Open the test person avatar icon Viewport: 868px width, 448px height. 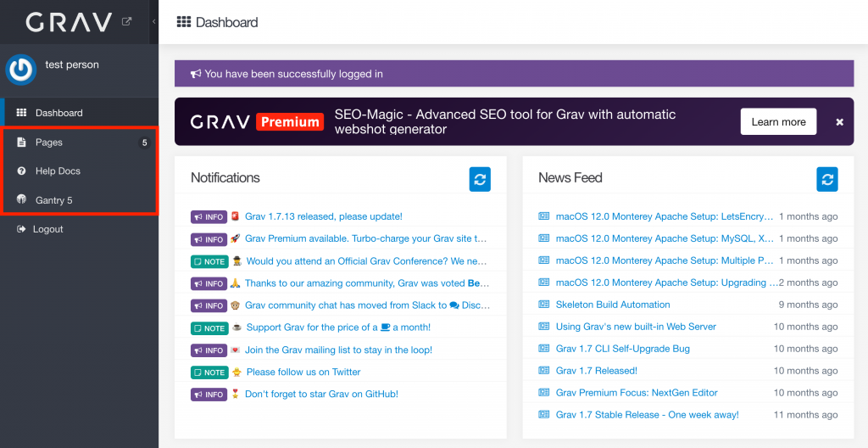pos(21,70)
